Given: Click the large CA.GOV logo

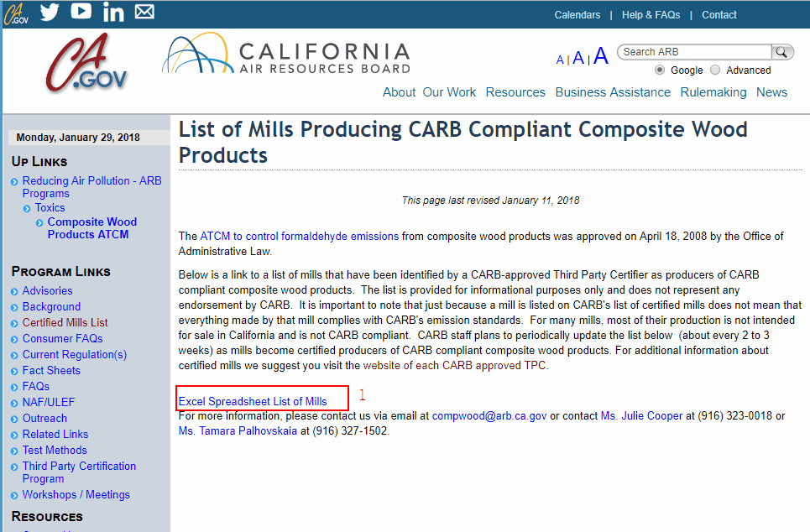Looking at the screenshot, I should [x=86, y=62].
